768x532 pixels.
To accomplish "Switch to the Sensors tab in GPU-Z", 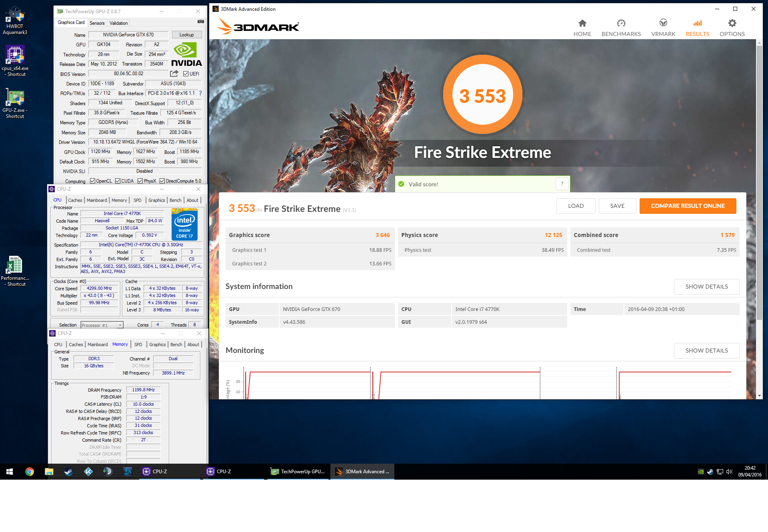I will point(97,23).
